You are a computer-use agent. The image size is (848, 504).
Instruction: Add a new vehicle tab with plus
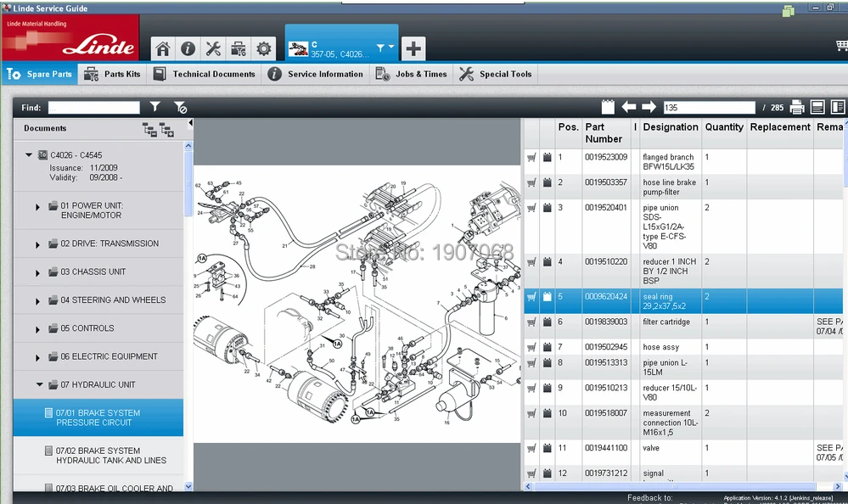click(413, 48)
